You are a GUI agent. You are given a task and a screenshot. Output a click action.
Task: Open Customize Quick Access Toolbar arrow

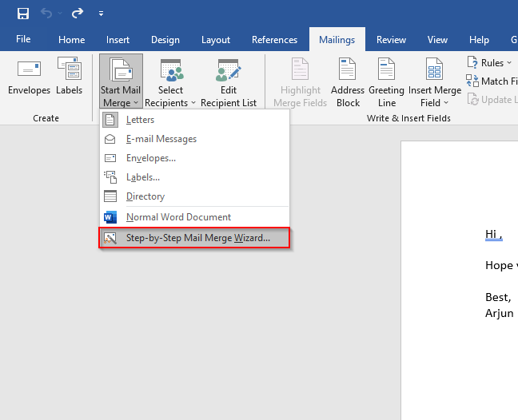click(101, 14)
